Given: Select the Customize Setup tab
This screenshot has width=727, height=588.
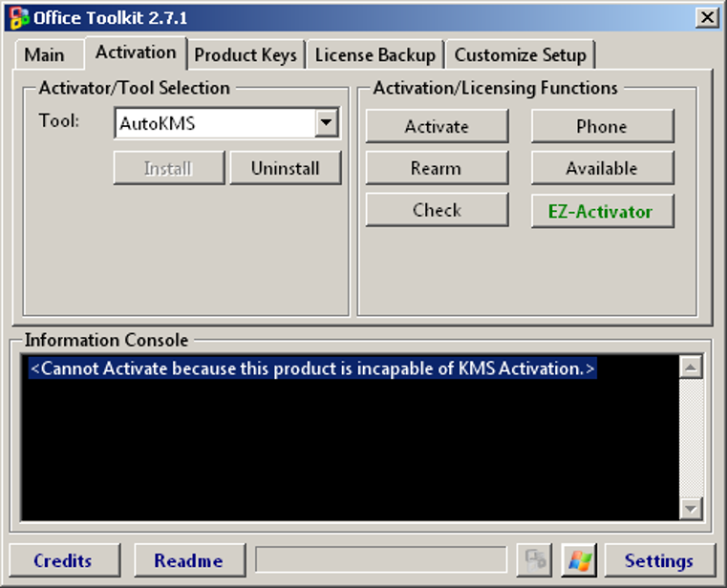Looking at the screenshot, I should [521, 54].
